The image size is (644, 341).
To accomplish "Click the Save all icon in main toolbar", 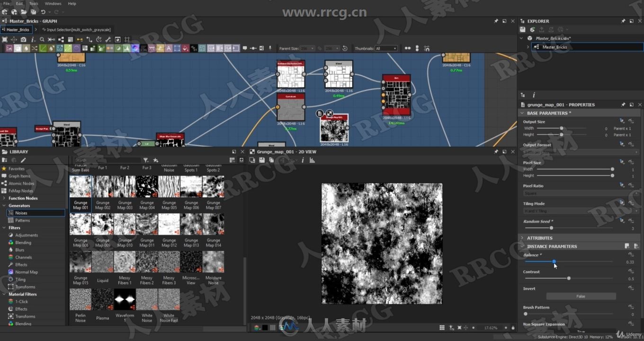I will click(x=33, y=12).
